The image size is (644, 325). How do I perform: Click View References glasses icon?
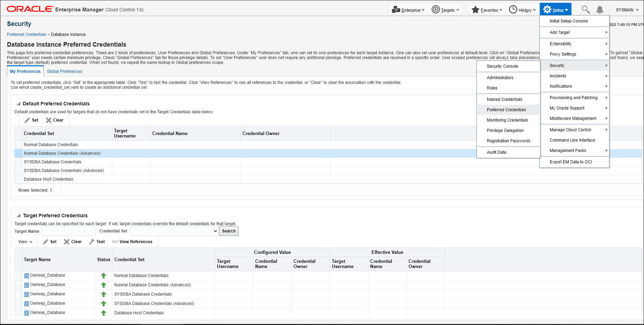click(x=115, y=242)
